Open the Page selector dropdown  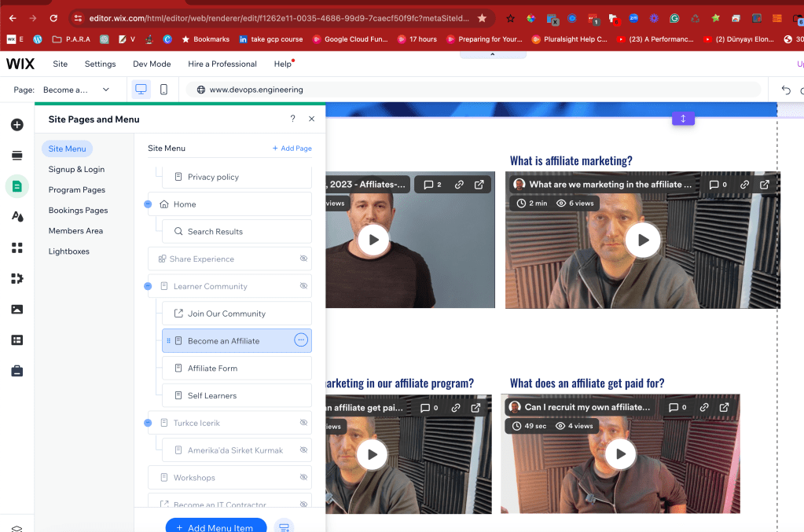(76, 90)
